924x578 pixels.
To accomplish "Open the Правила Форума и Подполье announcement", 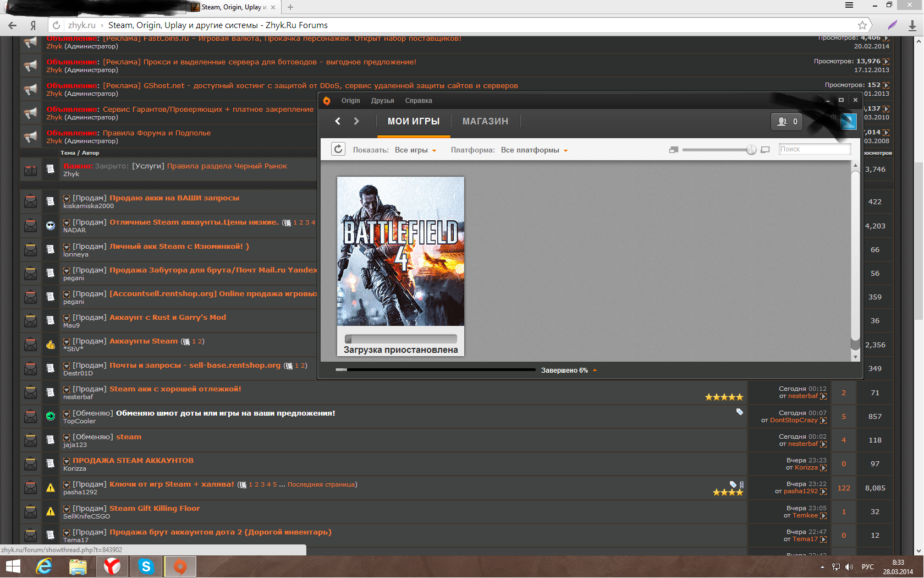I will click(156, 133).
